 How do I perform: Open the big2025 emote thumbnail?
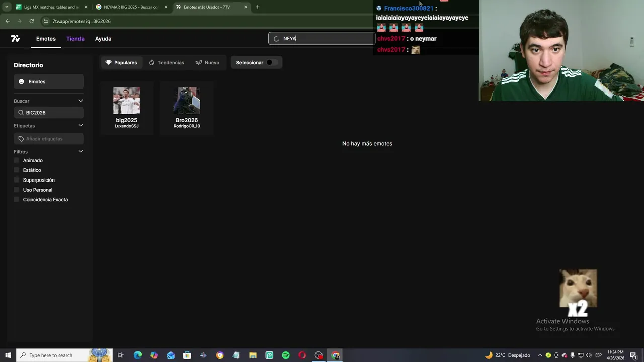(x=126, y=101)
